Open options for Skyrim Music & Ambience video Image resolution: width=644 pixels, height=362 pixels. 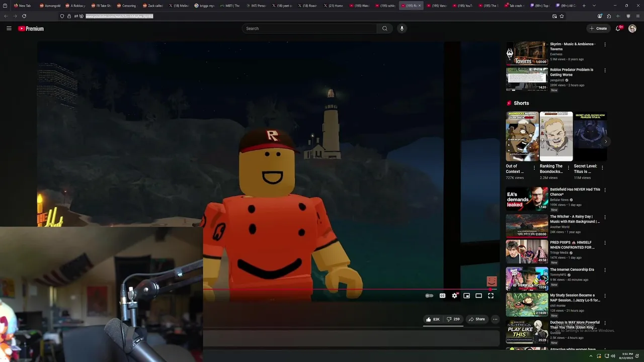pos(605,44)
